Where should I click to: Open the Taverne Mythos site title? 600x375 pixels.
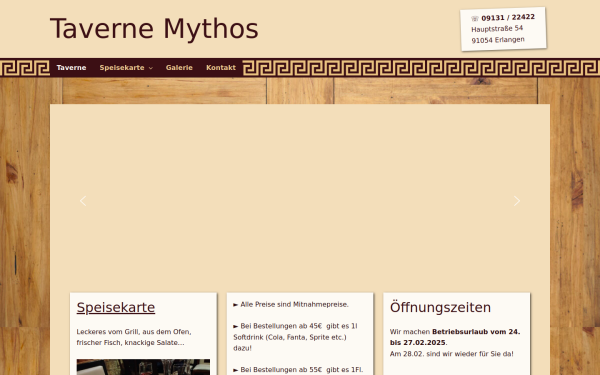click(154, 29)
